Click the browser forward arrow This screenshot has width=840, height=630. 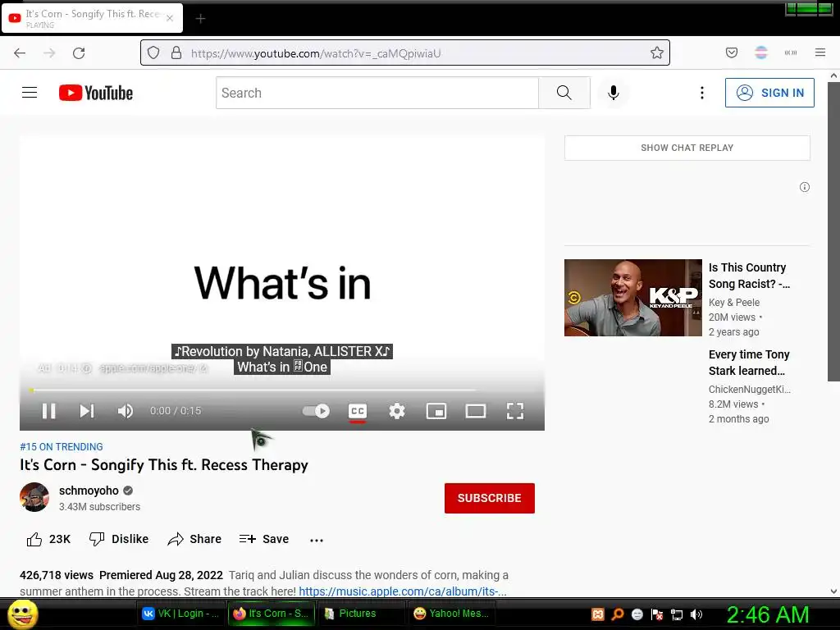coord(49,53)
